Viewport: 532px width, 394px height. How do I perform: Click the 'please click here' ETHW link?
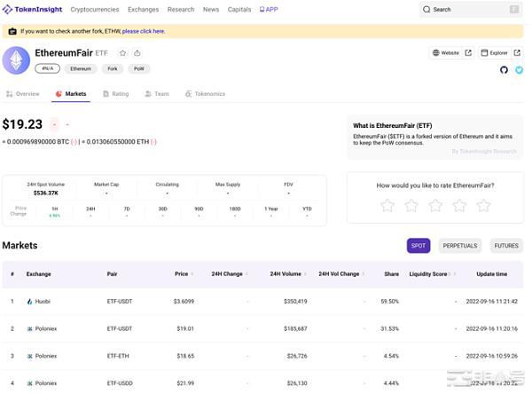point(144,31)
